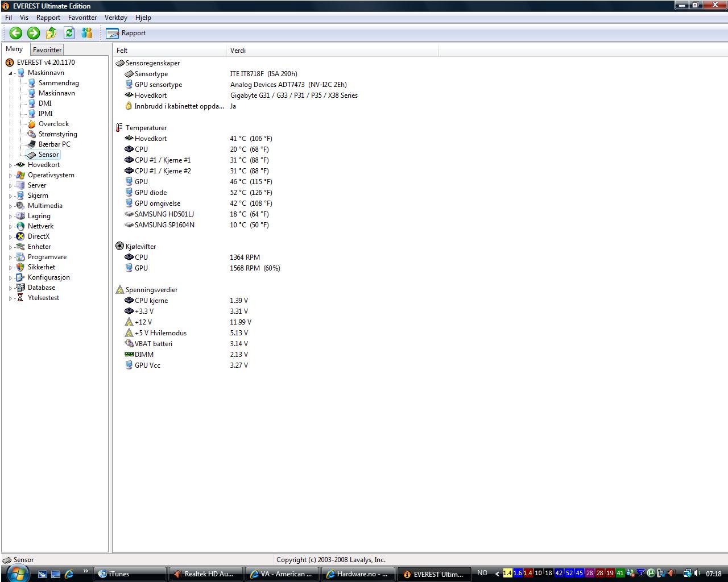The width and height of the screenshot is (728, 582).
Task: Select the SAMSUNG SP1604N temperature row
Action: tap(276, 225)
